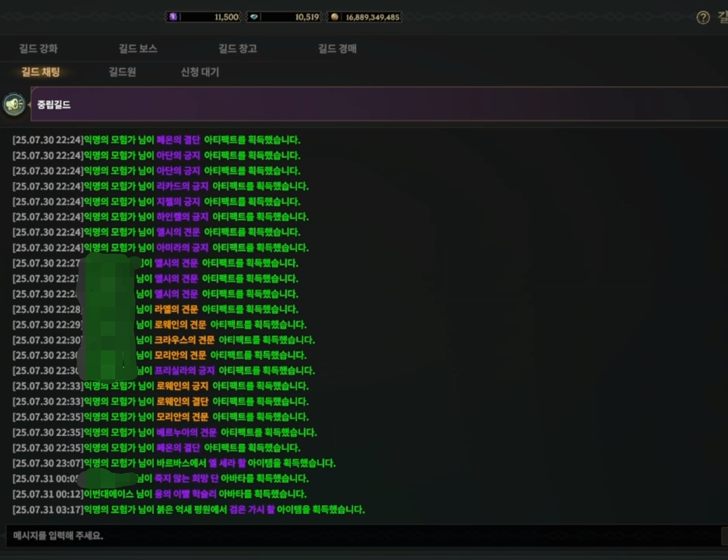Image resolution: width=728 pixels, height=560 pixels.
Task: Click the guild announcement megaphone icon
Action: click(15, 104)
